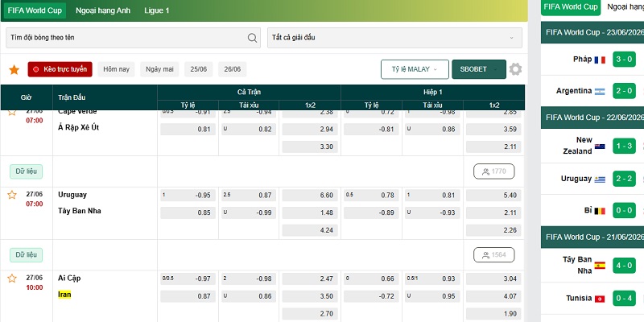Select Iran first-half 1x2 odds 4.07
The height and width of the screenshot is (322, 644).
(x=493, y=296)
